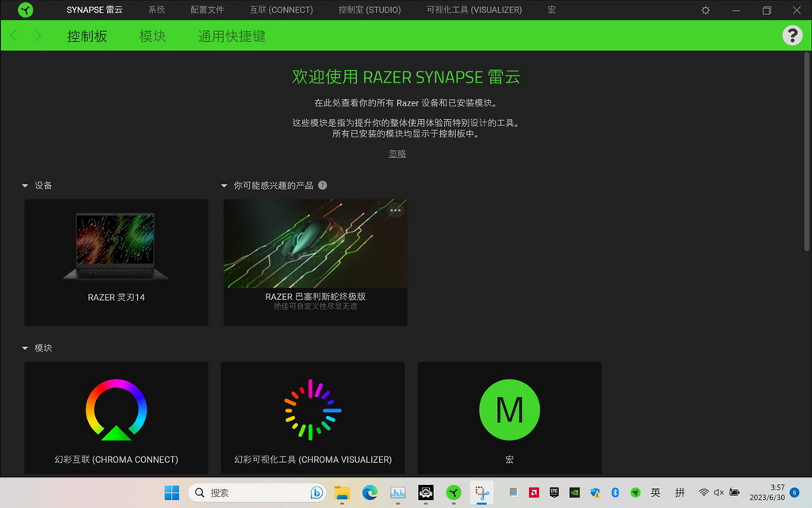This screenshot has height=508, width=812.
Task: Open the Chroma Visualizer colorful spinner icon
Action: (x=312, y=410)
